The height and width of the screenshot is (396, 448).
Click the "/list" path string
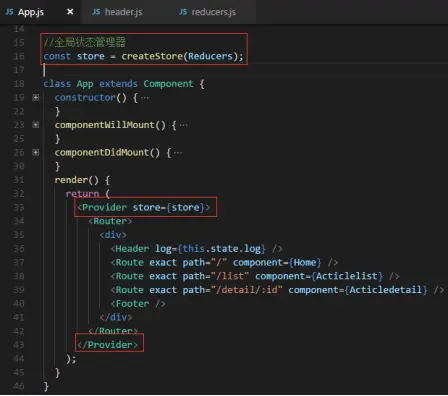coord(230,276)
